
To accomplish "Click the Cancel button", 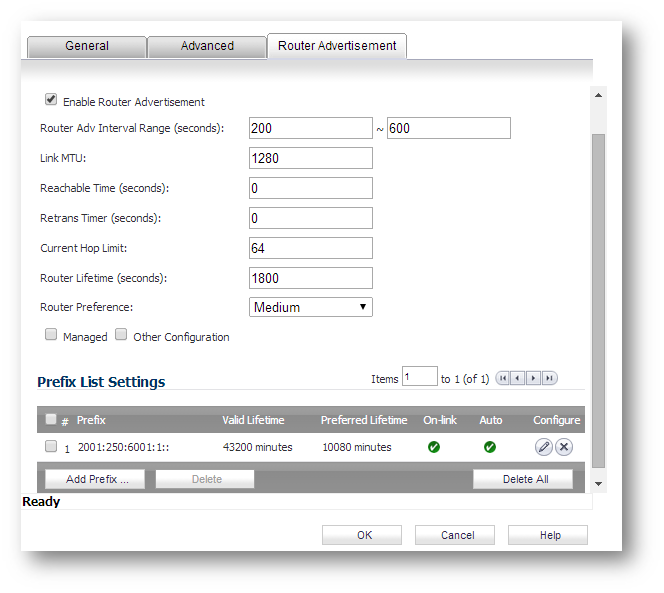I will click(455, 535).
